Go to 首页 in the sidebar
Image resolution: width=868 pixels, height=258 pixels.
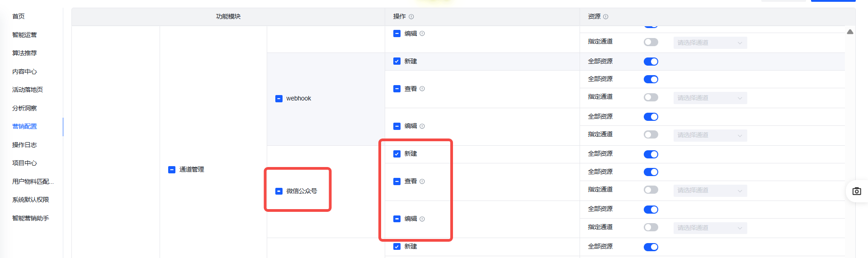pyautogui.click(x=19, y=16)
